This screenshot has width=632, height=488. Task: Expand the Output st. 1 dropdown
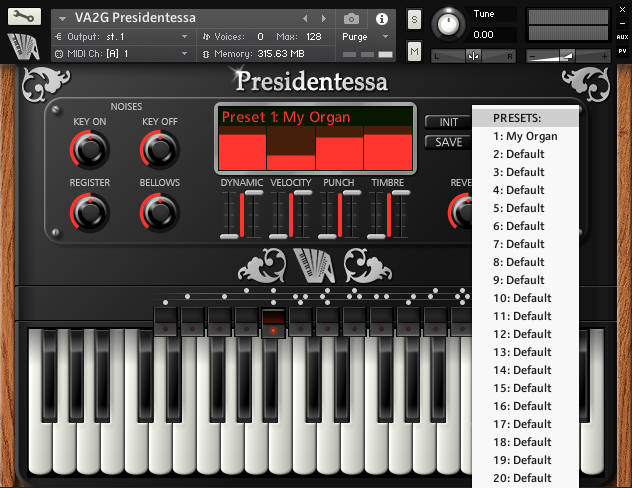click(120, 36)
